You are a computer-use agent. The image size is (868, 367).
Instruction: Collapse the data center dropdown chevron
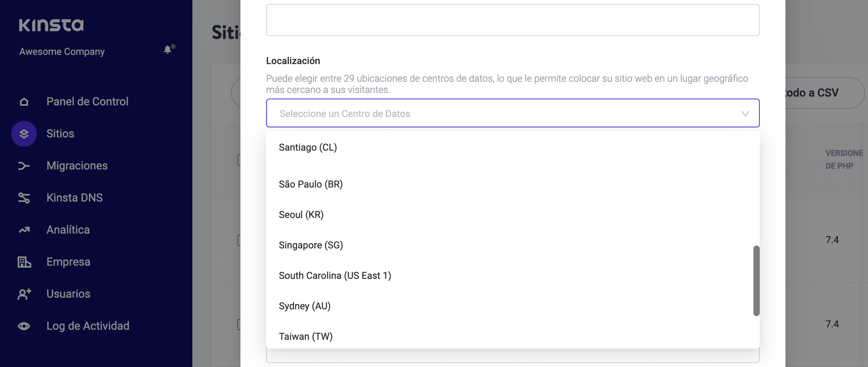point(745,114)
